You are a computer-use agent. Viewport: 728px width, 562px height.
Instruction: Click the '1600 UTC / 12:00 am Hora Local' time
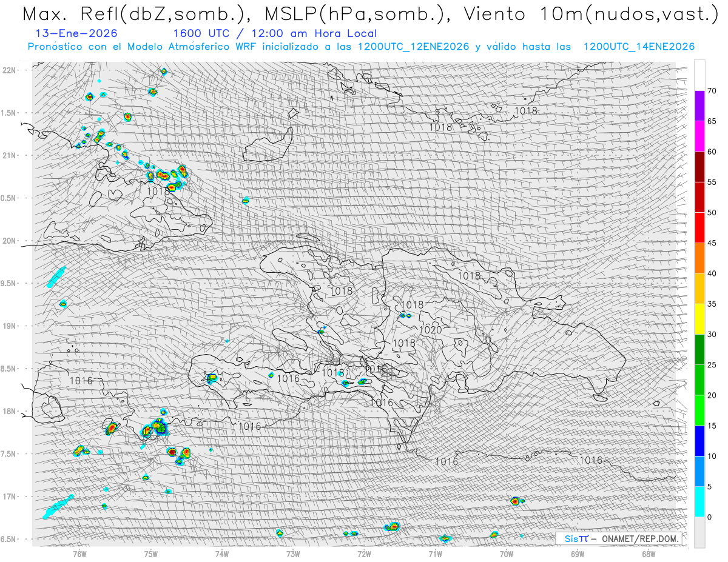point(275,33)
